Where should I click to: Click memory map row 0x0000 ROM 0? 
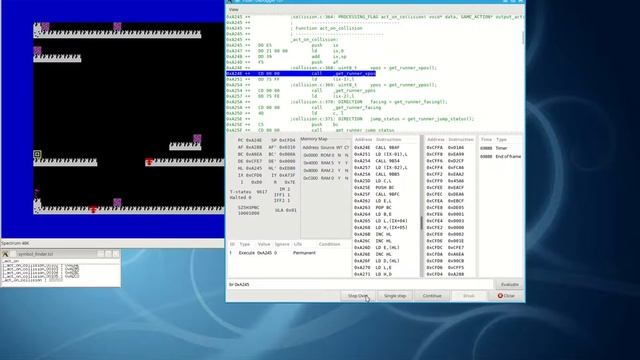[325, 156]
